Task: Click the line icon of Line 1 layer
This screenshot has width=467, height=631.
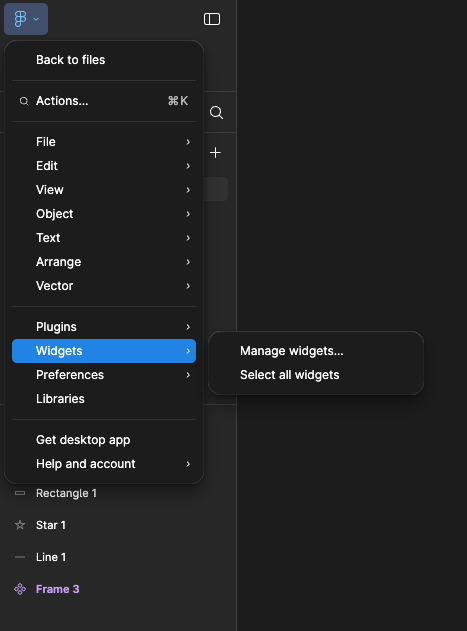Action: point(20,557)
